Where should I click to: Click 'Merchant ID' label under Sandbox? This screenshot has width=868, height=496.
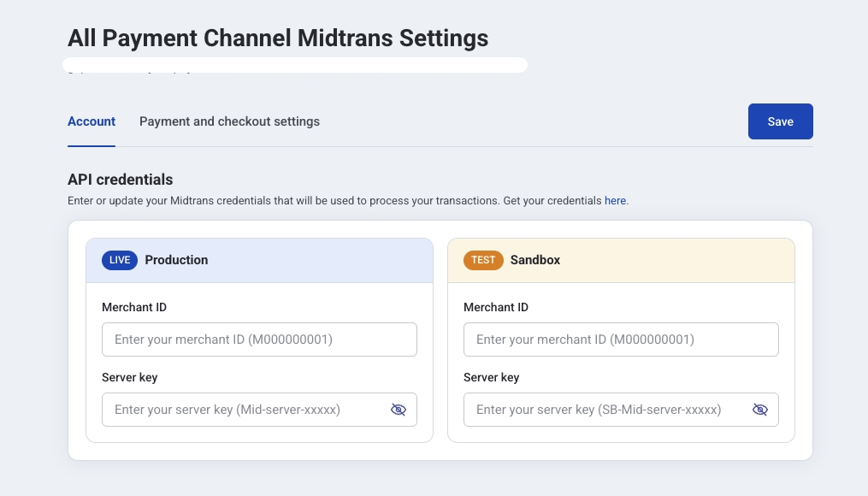pos(496,307)
